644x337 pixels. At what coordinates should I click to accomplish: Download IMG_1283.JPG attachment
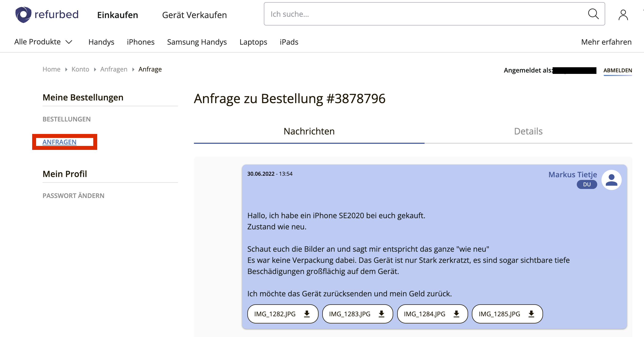[358, 314]
